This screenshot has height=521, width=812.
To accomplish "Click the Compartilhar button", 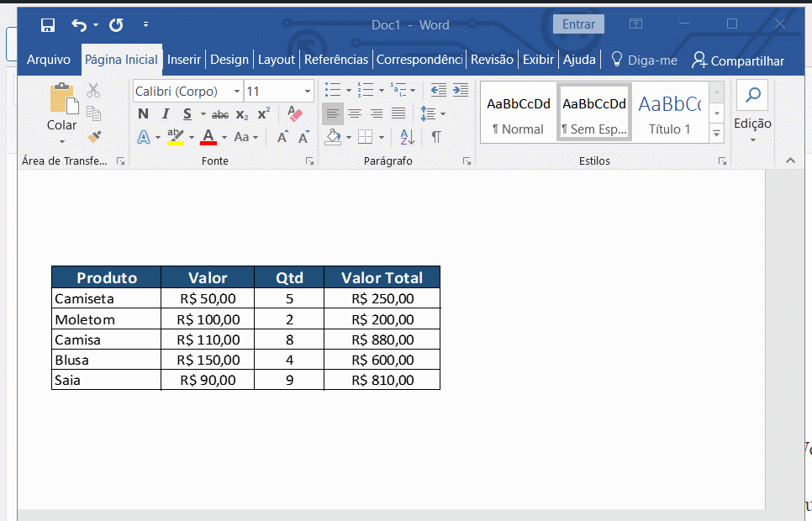I will point(737,61).
